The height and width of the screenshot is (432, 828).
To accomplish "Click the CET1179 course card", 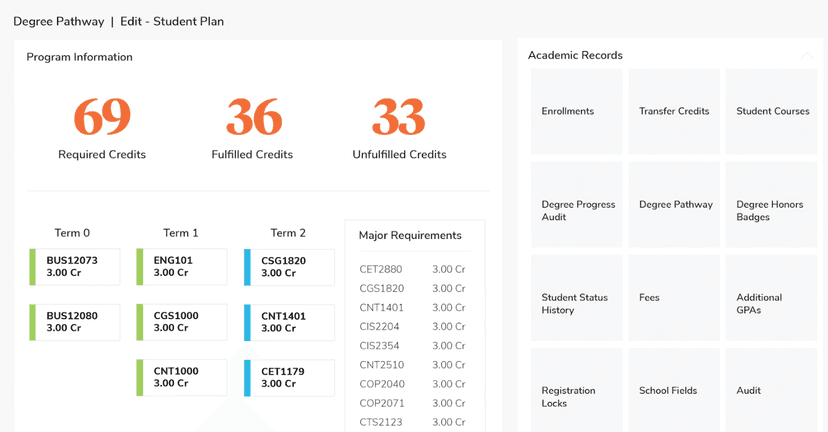I will pyautogui.click(x=289, y=377).
